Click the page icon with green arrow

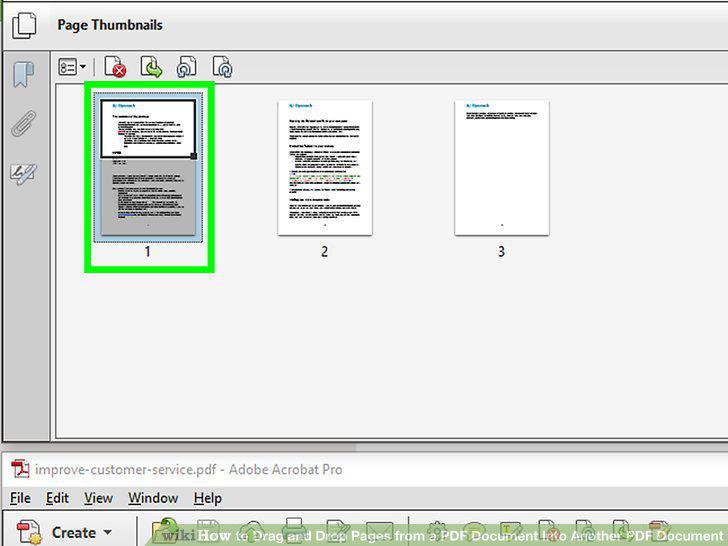pos(151,66)
